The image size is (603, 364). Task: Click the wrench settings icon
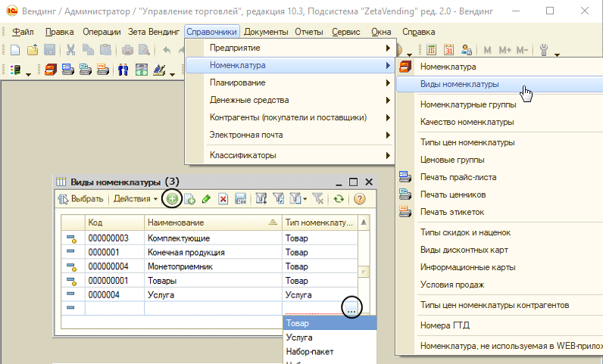point(544,50)
